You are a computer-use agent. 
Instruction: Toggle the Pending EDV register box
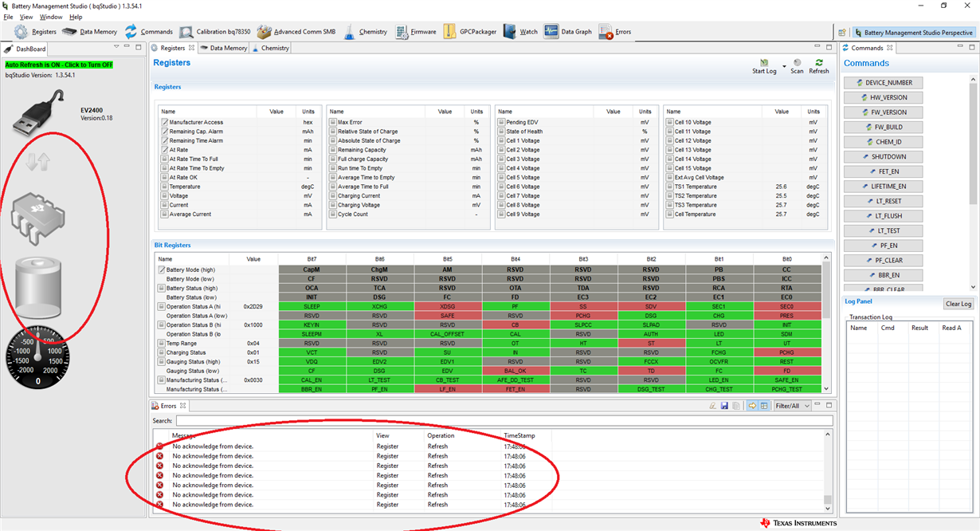coord(501,122)
